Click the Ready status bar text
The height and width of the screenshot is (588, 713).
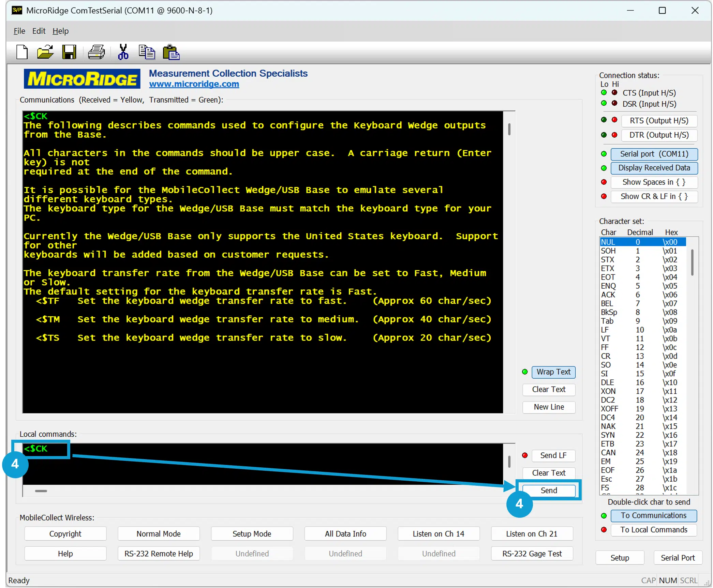pyautogui.click(x=19, y=580)
